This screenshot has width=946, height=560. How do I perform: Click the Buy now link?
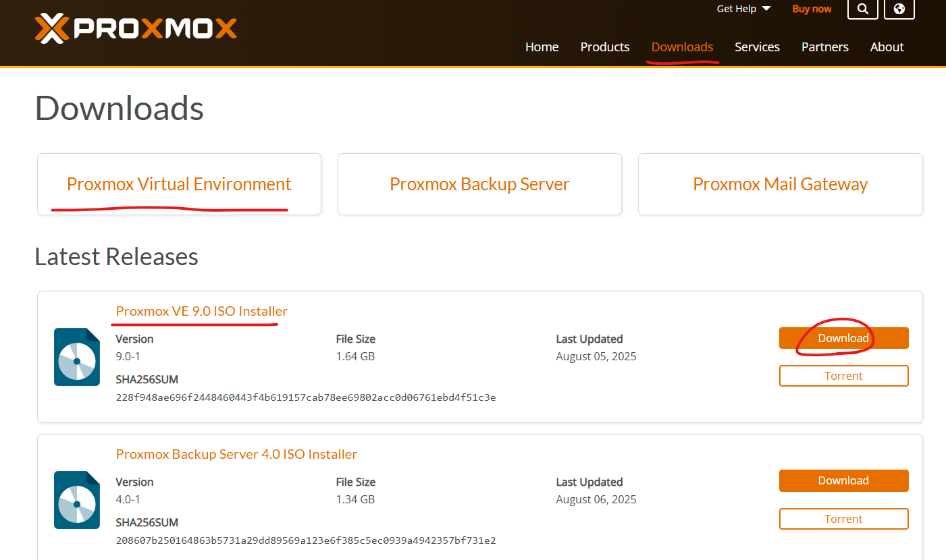tap(812, 9)
